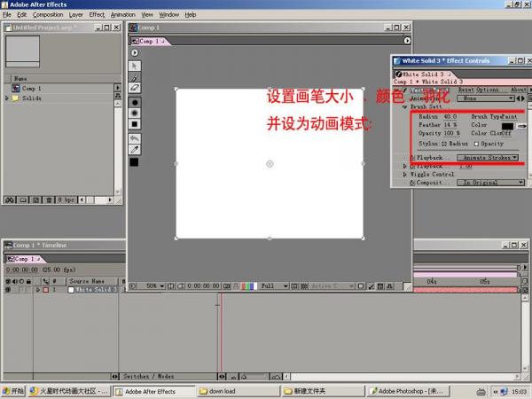Click the camera snapshot icon in comp viewer
Image resolution: width=532 pixels, height=399 pixels.
point(226,286)
